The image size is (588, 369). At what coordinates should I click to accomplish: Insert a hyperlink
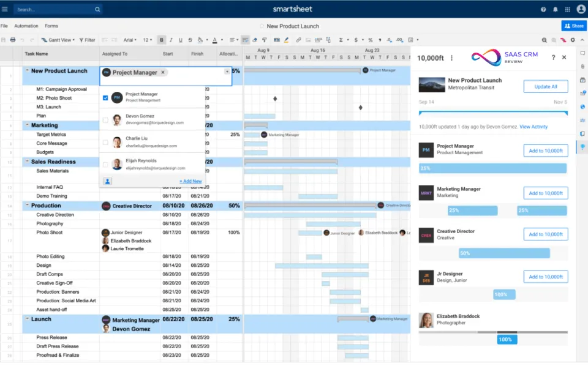(297, 39)
